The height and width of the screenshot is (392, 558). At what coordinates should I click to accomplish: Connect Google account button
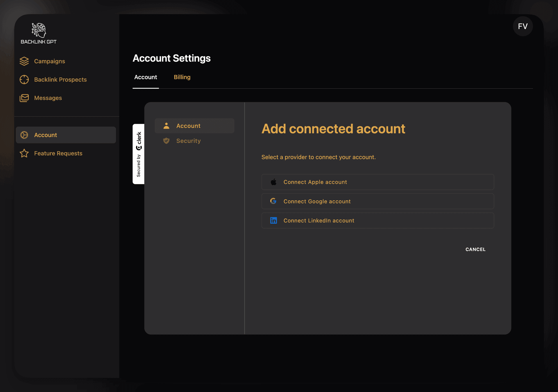[x=378, y=201]
